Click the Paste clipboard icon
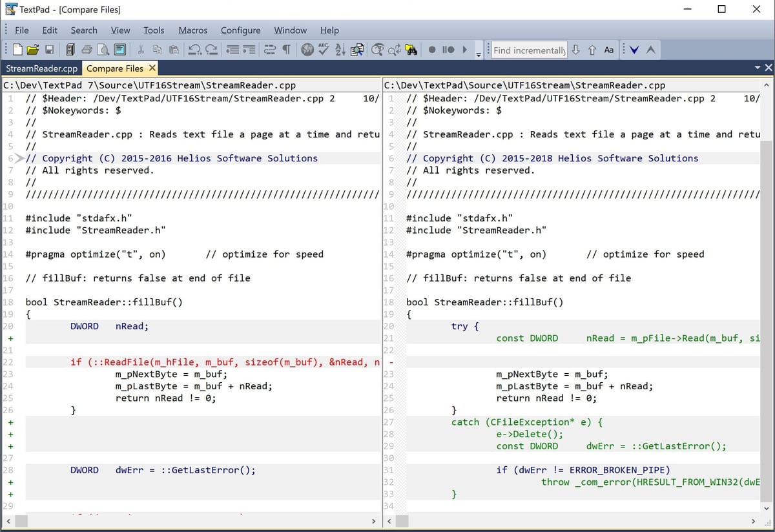 pyautogui.click(x=173, y=50)
